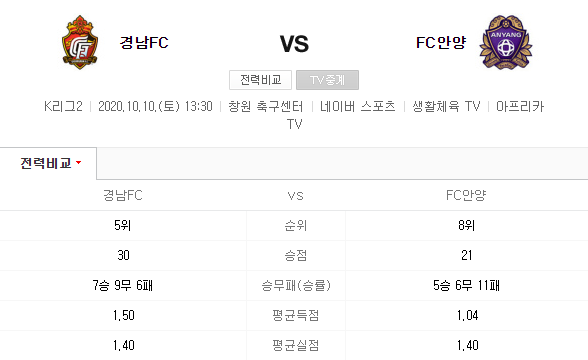Screen dimensions: 588x360
Task: Click the K리그2 league label
Action: pos(63,106)
